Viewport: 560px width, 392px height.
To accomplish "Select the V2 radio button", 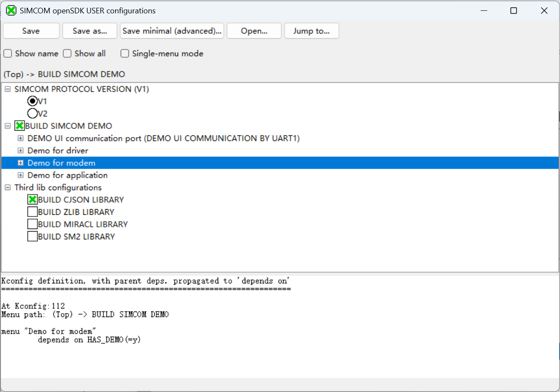I will (32, 113).
